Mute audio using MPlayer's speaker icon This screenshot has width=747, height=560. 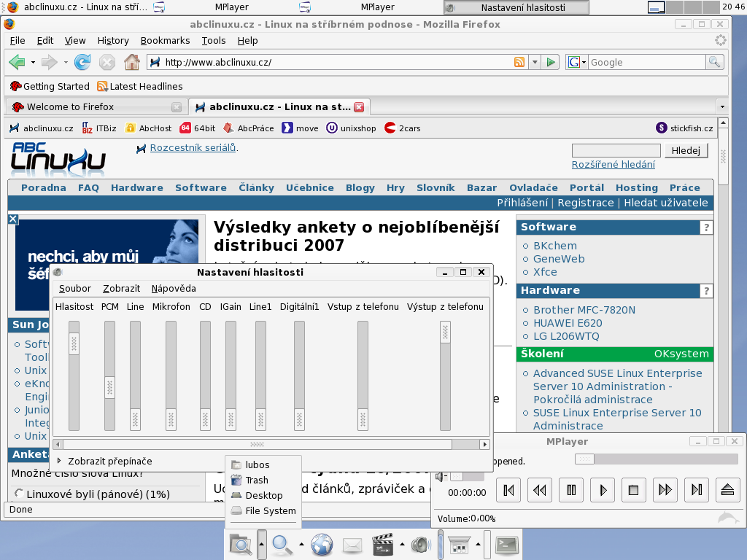[440, 476]
